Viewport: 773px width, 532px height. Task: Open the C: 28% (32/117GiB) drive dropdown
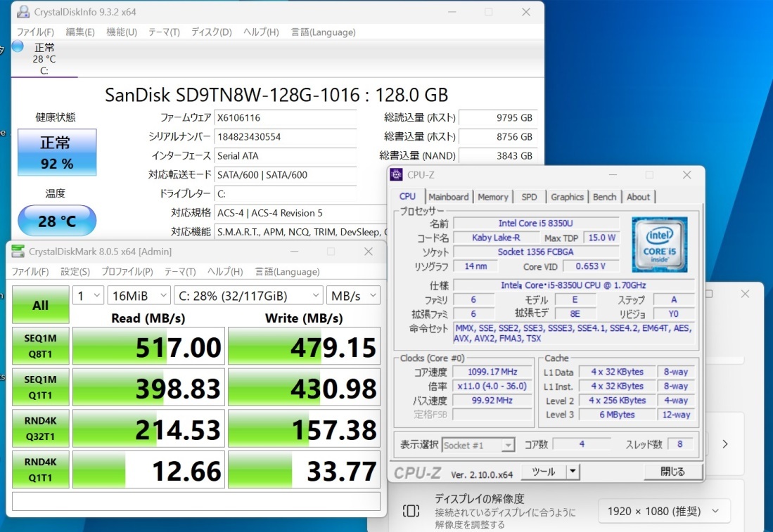pyautogui.click(x=248, y=296)
